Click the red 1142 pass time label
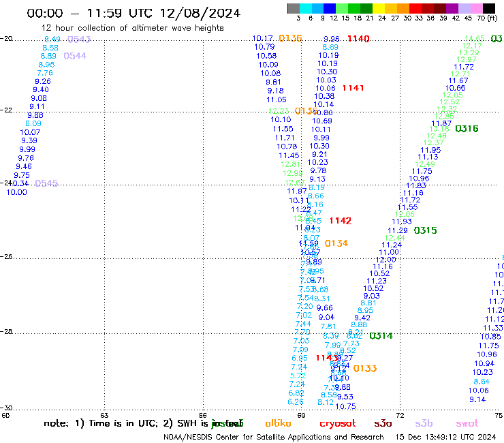The height and width of the screenshot is (443, 504). (x=341, y=221)
